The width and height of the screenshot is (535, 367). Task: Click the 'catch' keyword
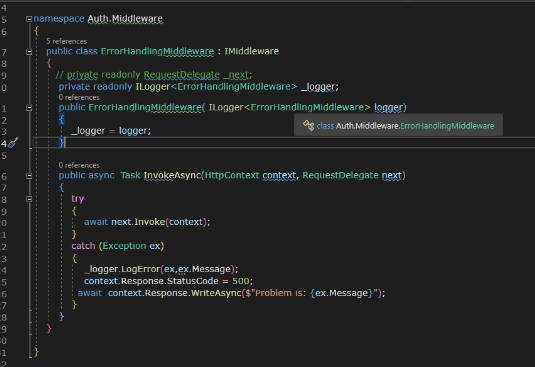coord(83,246)
